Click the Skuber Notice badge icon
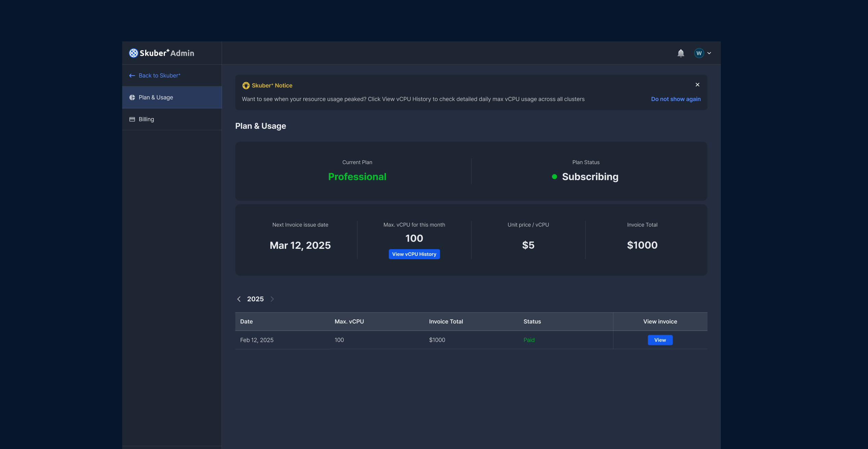868x449 pixels. [x=246, y=86]
